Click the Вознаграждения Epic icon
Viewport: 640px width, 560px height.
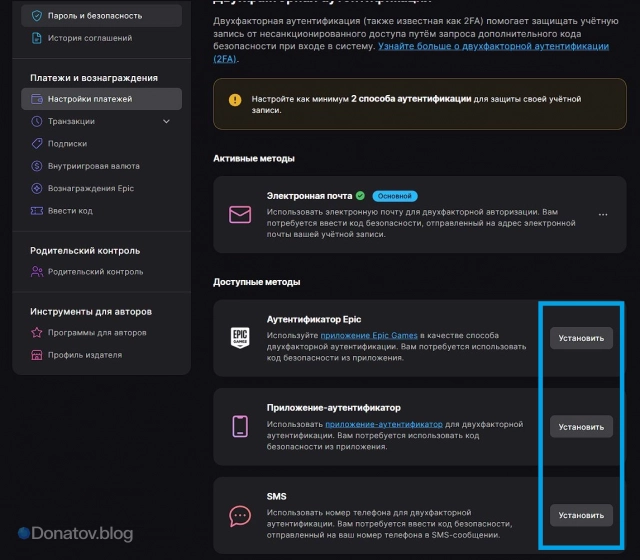(37, 188)
